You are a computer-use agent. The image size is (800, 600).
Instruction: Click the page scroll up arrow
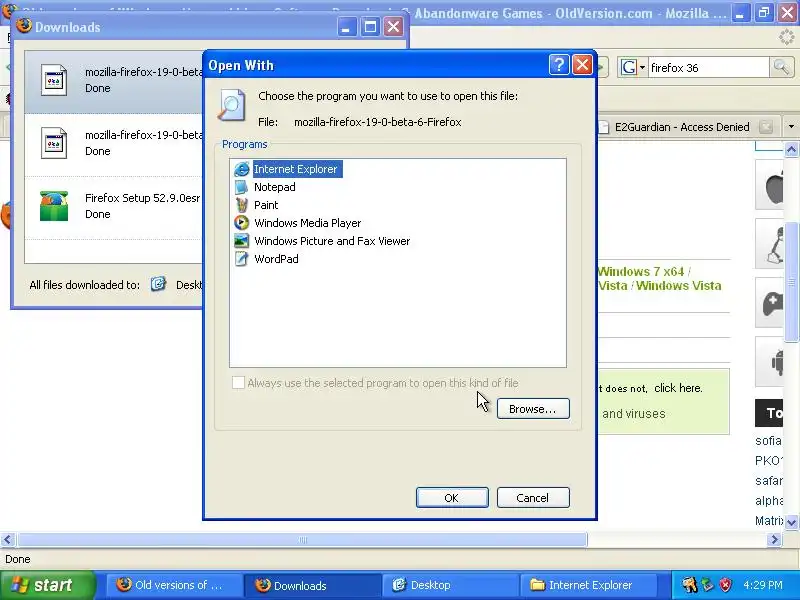point(791,149)
